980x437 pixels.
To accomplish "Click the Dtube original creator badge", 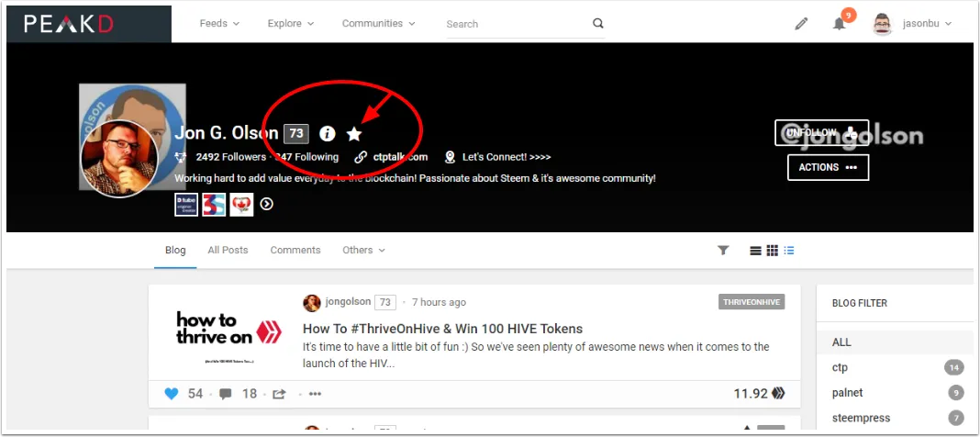I will 186,205.
